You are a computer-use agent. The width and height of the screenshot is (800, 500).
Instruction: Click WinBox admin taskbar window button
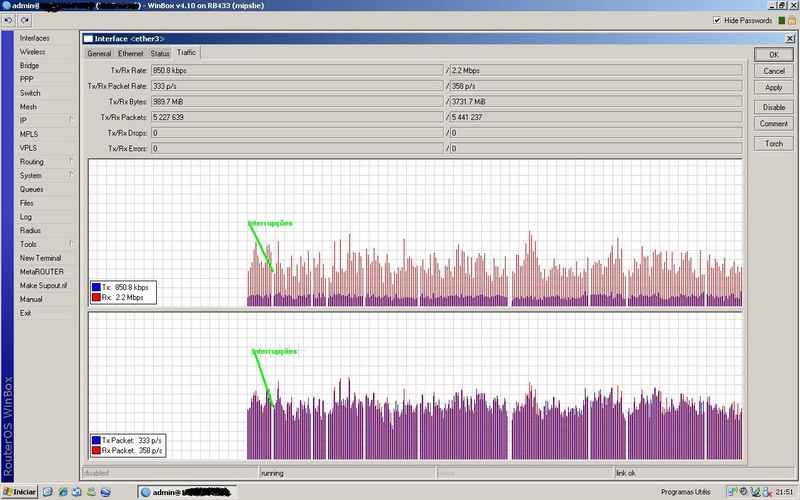[185, 492]
